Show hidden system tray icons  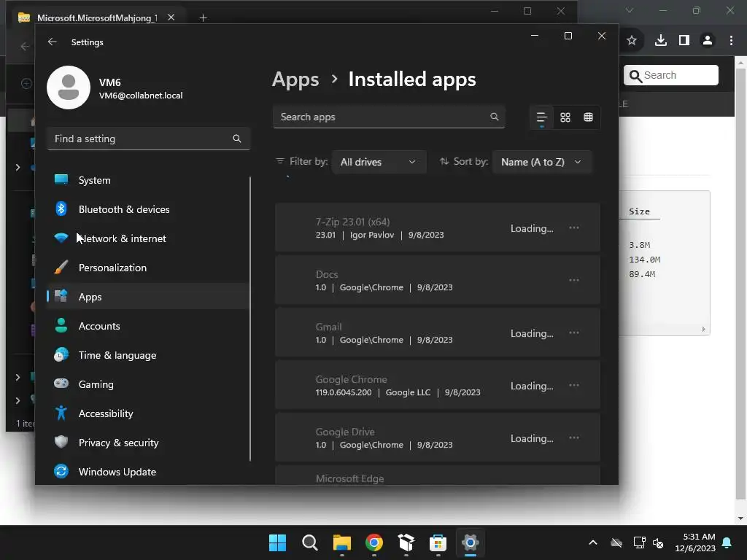point(593,542)
